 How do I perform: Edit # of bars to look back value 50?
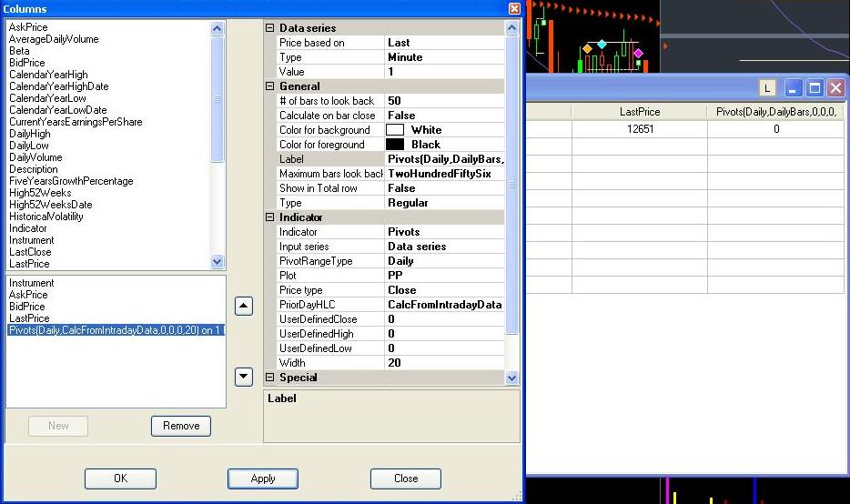(x=444, y=101)
